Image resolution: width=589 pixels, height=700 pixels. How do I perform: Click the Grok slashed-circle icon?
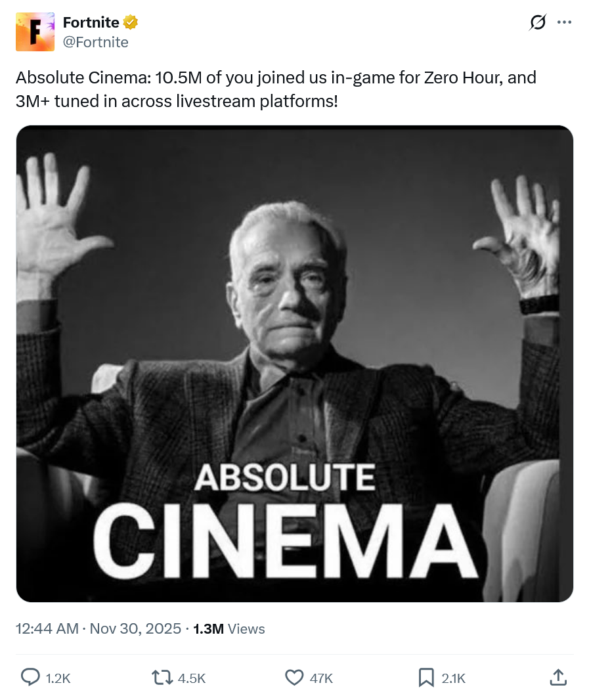pyautogui.click(x=537, y=22)
